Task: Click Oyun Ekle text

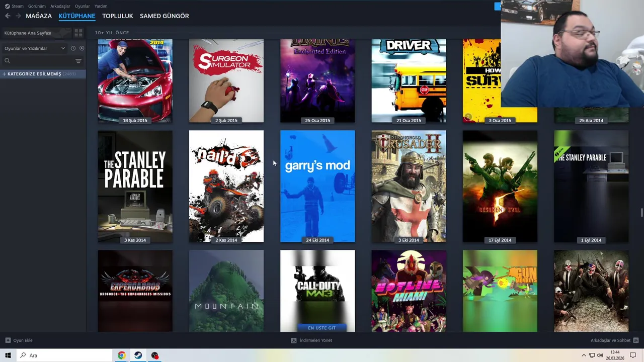Action: click(x=23, y=340)
